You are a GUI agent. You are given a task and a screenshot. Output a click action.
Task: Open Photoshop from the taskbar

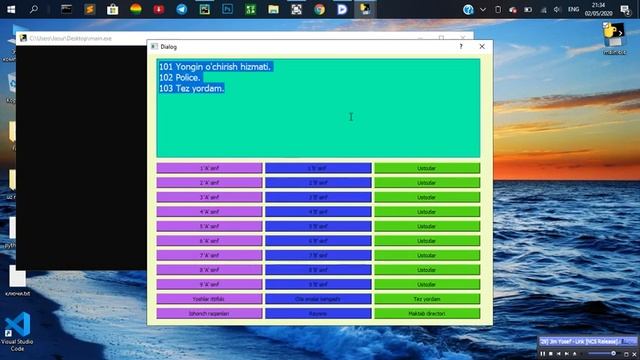(227, 9)
